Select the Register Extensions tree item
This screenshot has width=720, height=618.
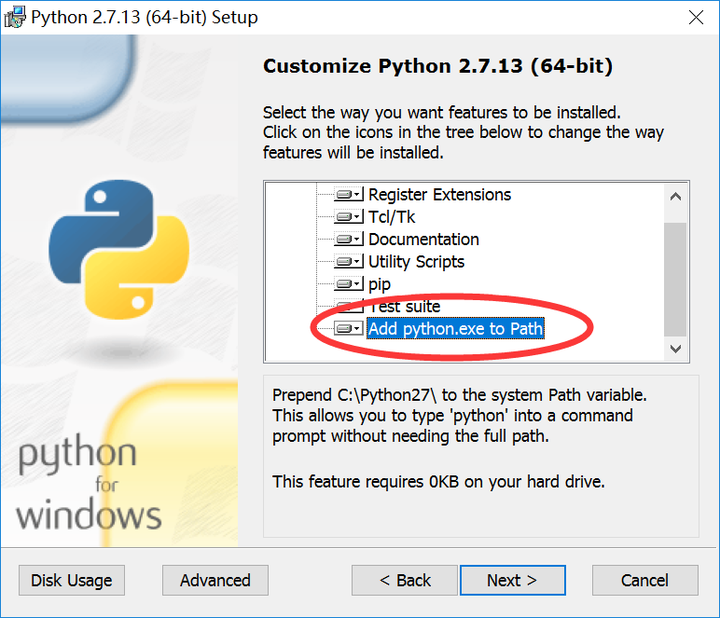[439, 195]
